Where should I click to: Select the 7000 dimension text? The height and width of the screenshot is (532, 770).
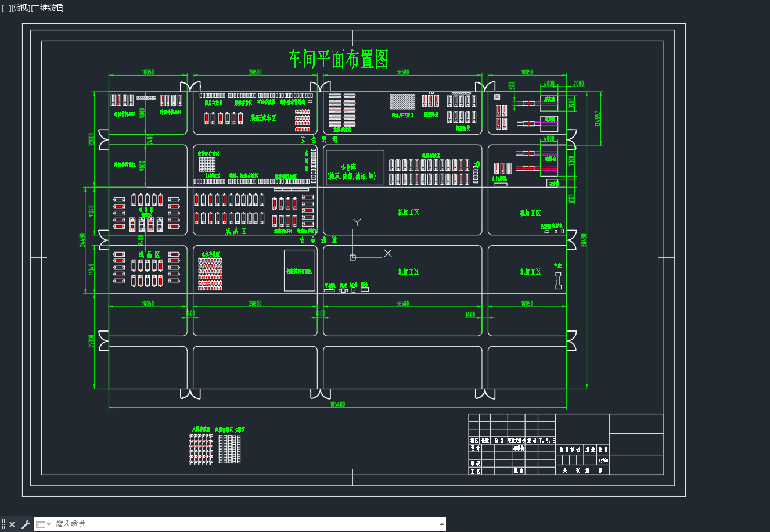click(x=571, y=160)
